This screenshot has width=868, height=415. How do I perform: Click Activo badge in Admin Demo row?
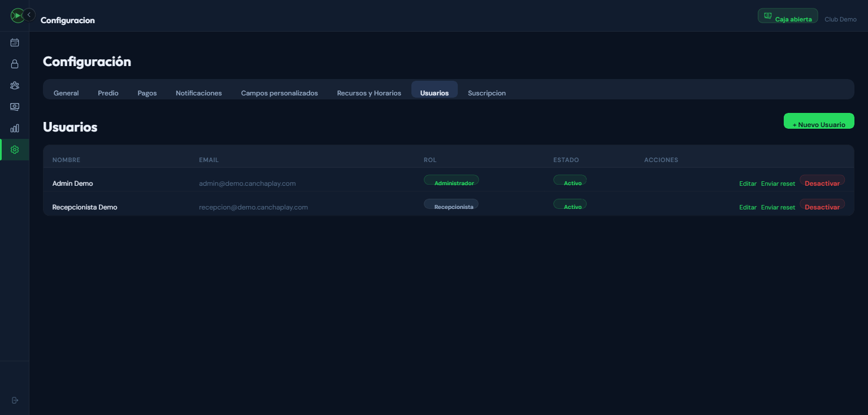570,180
